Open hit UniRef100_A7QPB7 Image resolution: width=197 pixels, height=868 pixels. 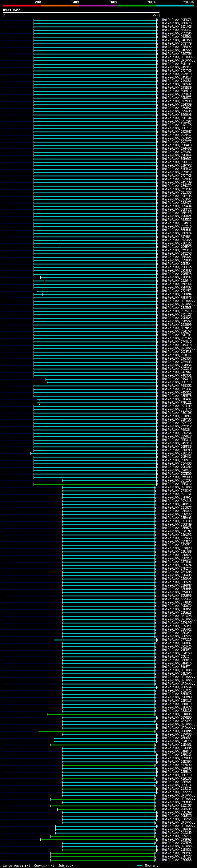coord(176,277)
